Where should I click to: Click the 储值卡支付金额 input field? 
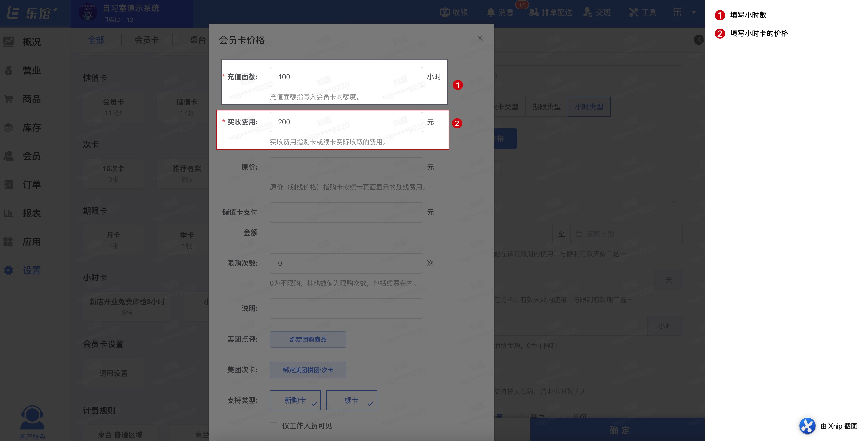click(x=346, y=212)
